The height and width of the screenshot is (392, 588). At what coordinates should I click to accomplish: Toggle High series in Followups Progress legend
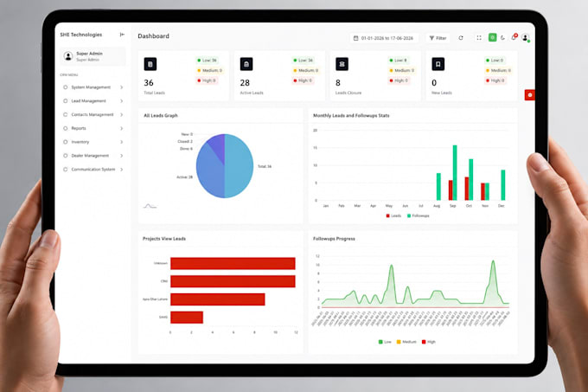(x=429, y=342)
